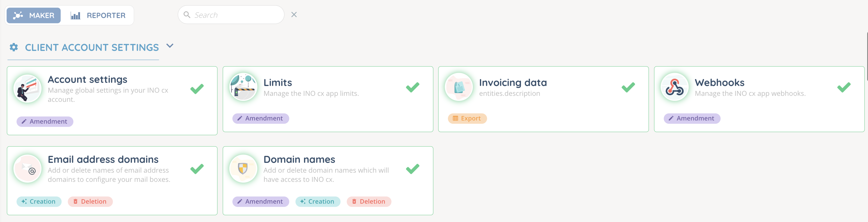Click the Account settings presenter icon
The width and height of the screenshot is (868, 222).
(x=27, y=89)
